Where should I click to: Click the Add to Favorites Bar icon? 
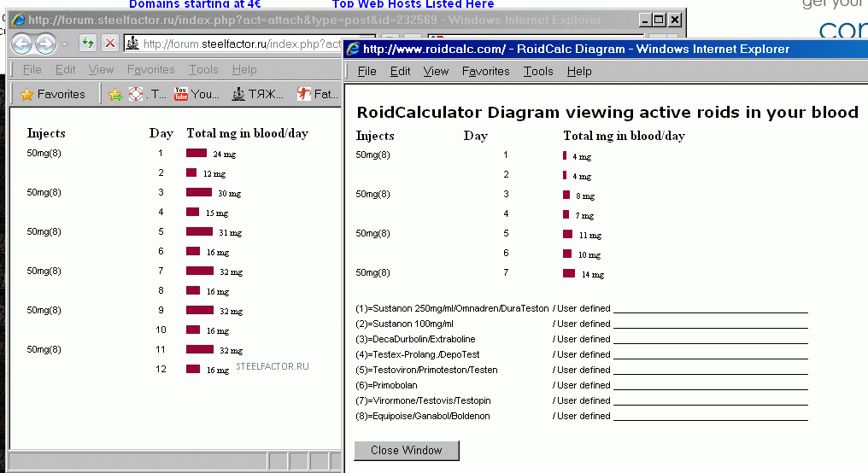point(114,94)
